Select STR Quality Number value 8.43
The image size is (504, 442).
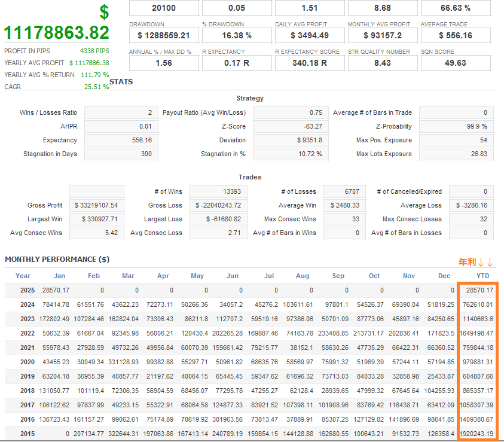(383, 63)
